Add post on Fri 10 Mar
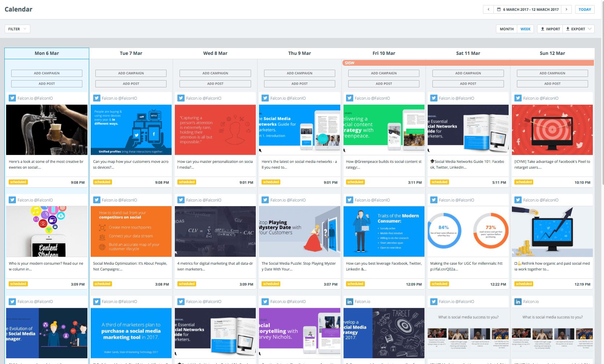The width and height of the screenshot is (604, 364). [384, 84]
